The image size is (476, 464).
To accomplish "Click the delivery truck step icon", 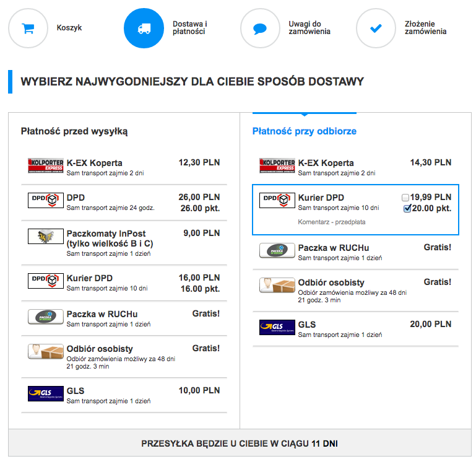I will (x=144, y=28).
